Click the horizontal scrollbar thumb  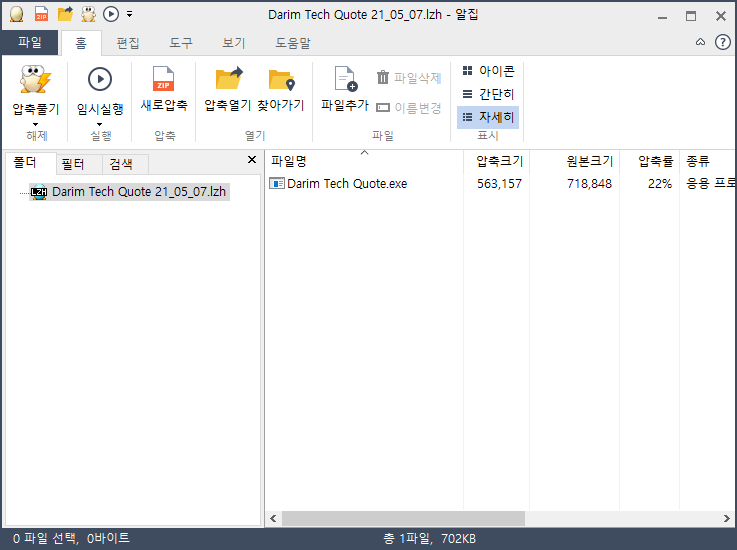[x=403, y=519]
